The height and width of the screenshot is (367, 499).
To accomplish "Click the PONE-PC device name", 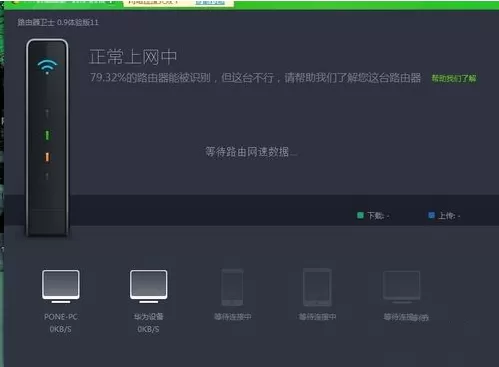I will 61,317.
